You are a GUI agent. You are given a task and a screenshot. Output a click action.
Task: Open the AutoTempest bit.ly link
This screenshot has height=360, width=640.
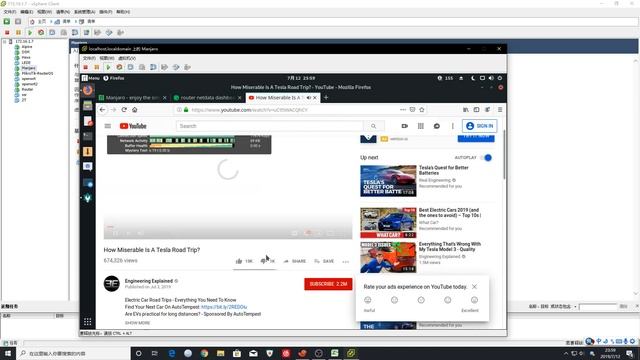pyautogui.click(x=224, y=307)
